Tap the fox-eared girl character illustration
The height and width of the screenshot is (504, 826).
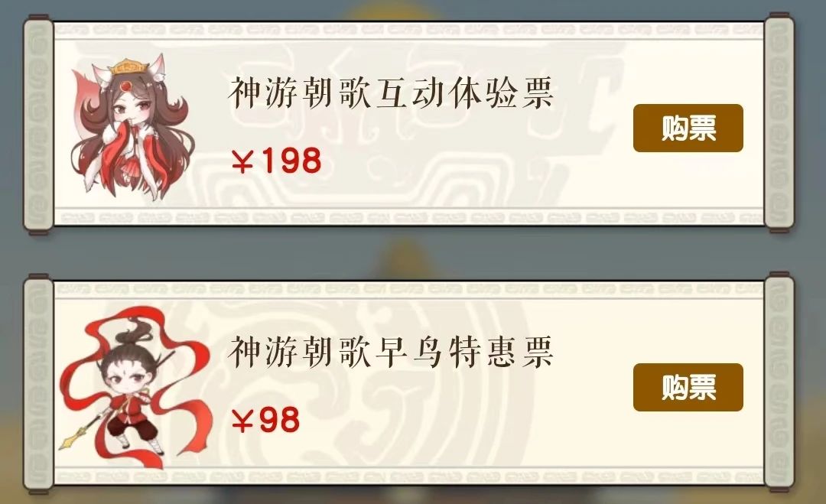point(133,126)
